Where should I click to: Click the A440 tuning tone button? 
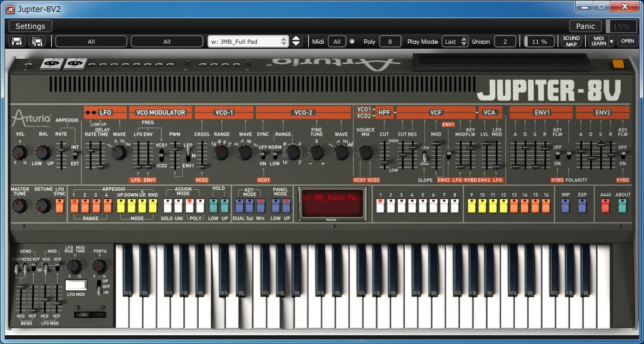tap(605, 206)
